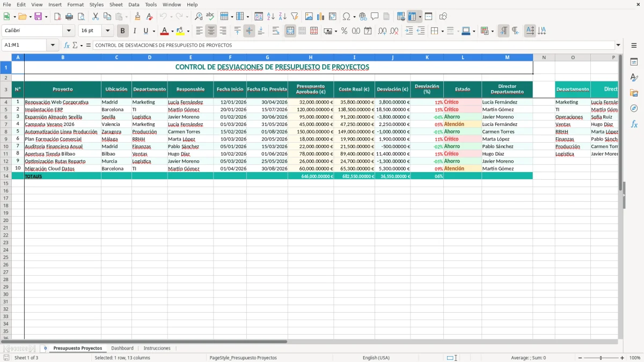Image resolution: width=644 pixels, height=362 pixels.
Task: Click the Insert Image icon
Action: 309,17
